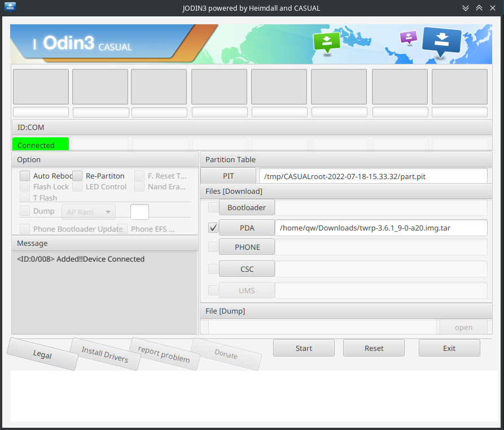Toggle the F. Reset Time checkbox
The width and height of the screenshot is (504, 430).
139,176
